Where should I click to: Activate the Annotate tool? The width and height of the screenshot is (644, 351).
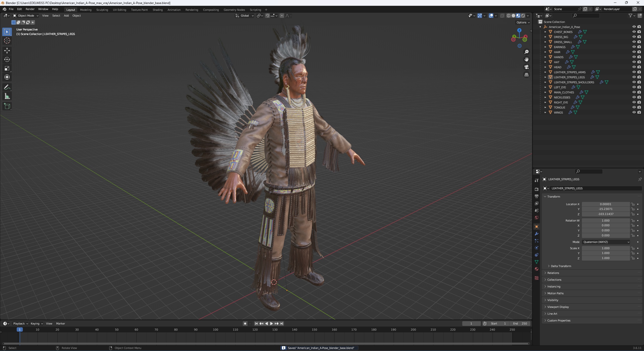7,87
